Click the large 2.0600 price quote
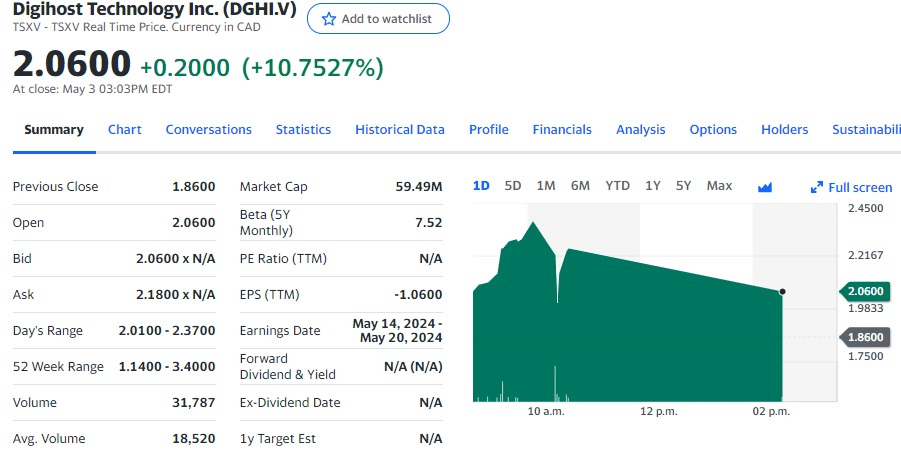901x475 pixels. click(x=72, y=63)
